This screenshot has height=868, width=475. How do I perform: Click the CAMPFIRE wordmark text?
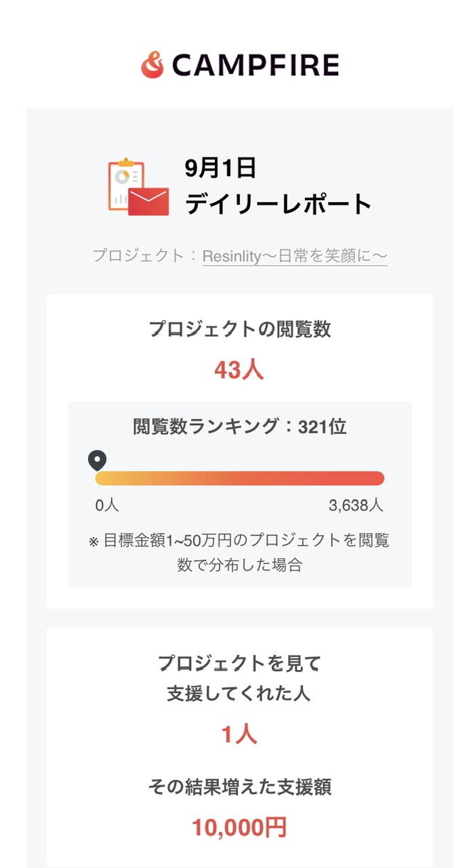click(x=255, y=66)
